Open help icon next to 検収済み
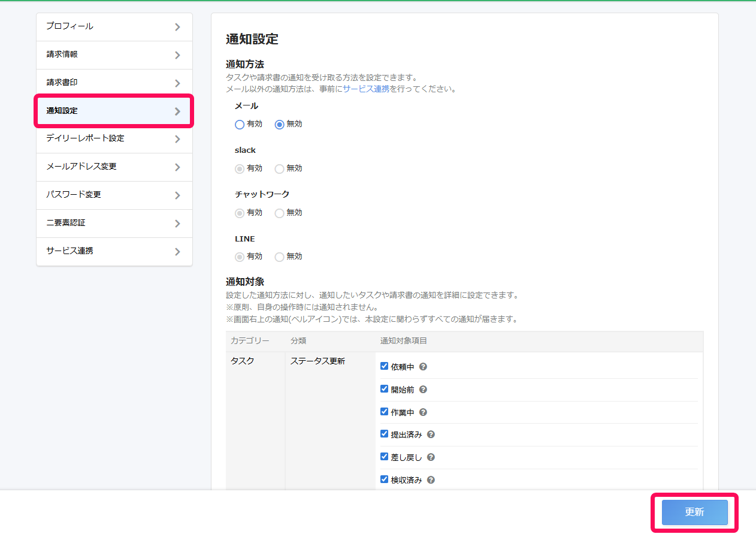 point(431,480)
